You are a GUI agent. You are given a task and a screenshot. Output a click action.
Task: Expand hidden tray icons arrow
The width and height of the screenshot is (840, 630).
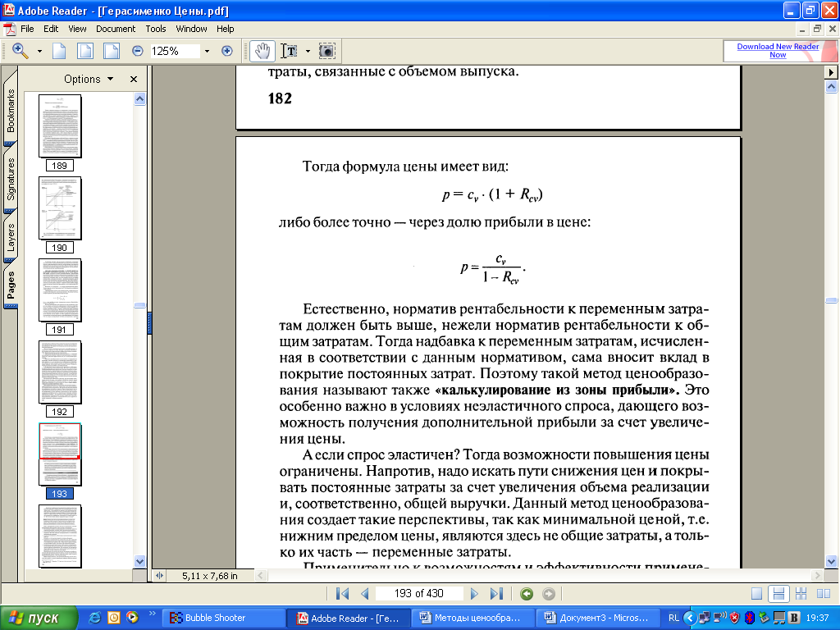(x=690, y=619)
